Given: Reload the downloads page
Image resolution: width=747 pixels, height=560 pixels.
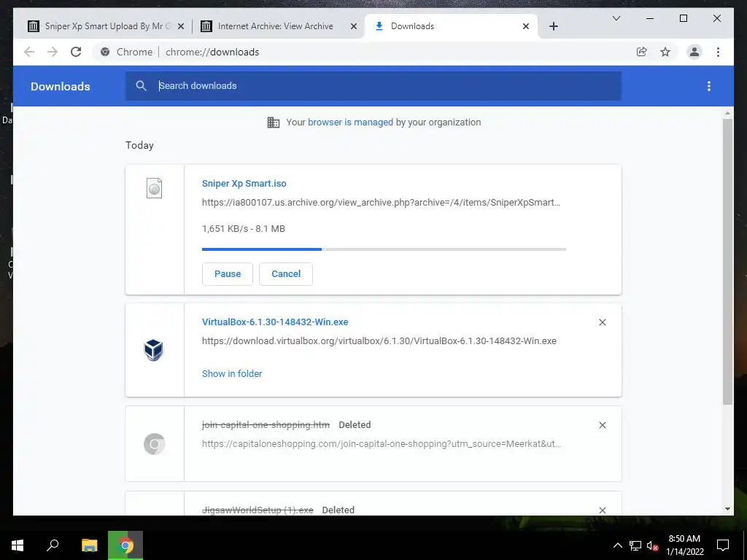Looking at the screenshot, I should pos(76,52).
